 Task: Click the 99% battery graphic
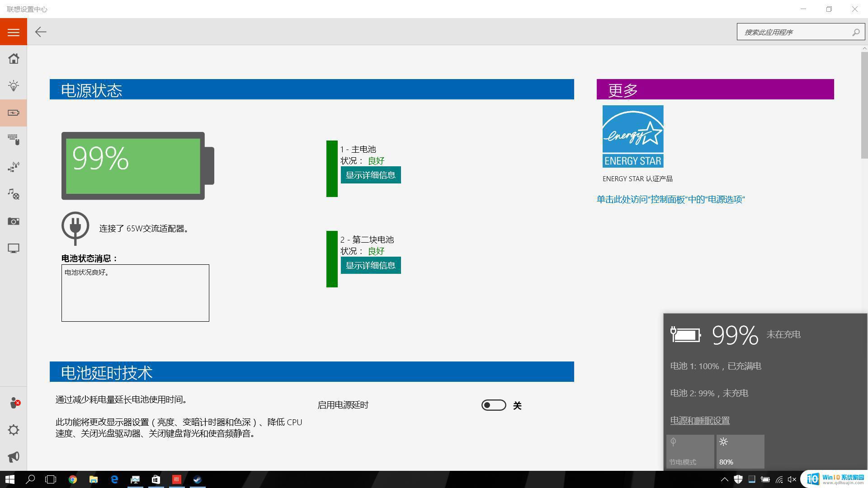tap(138, 166)
